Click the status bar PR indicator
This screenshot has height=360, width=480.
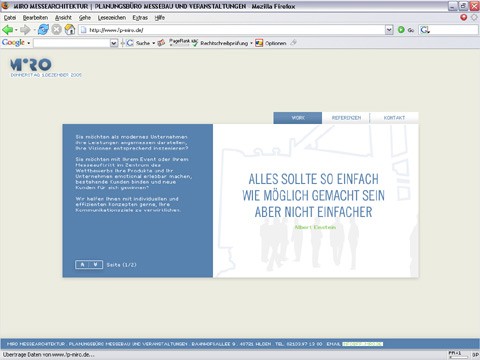(458, 355)
